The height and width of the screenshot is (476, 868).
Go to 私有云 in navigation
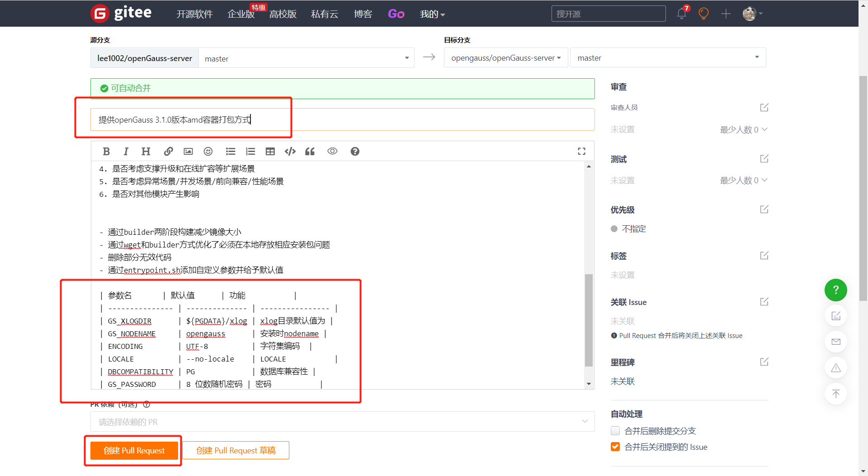click(x=325, y=14)
